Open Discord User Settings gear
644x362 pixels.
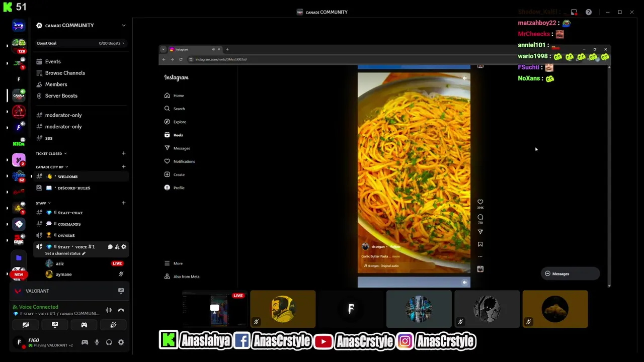(121, 342)
